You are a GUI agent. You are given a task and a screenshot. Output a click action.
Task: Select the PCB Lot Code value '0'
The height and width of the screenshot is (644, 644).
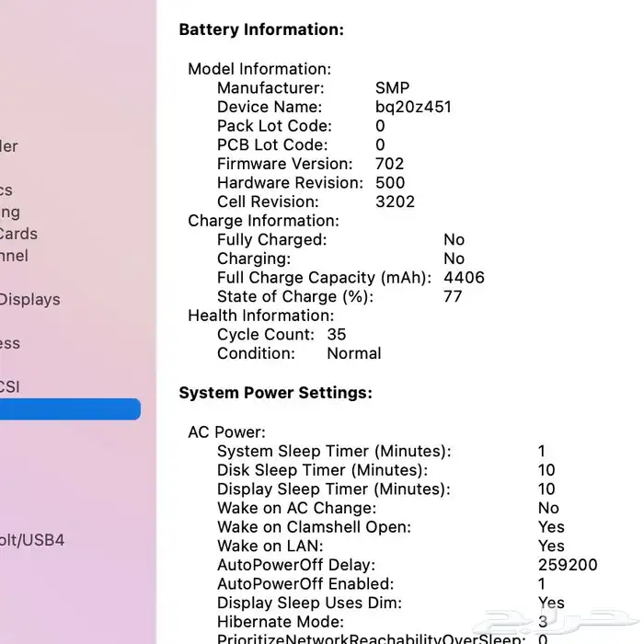(380, 145)
